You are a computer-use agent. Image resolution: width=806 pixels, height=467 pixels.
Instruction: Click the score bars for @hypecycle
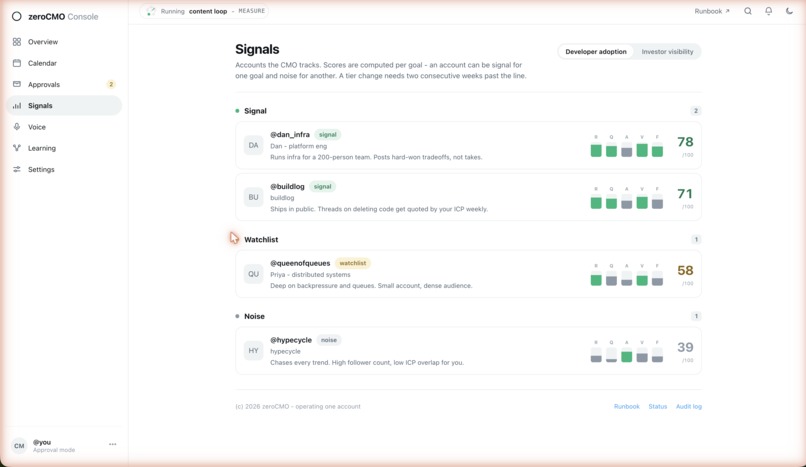(627, 351)
